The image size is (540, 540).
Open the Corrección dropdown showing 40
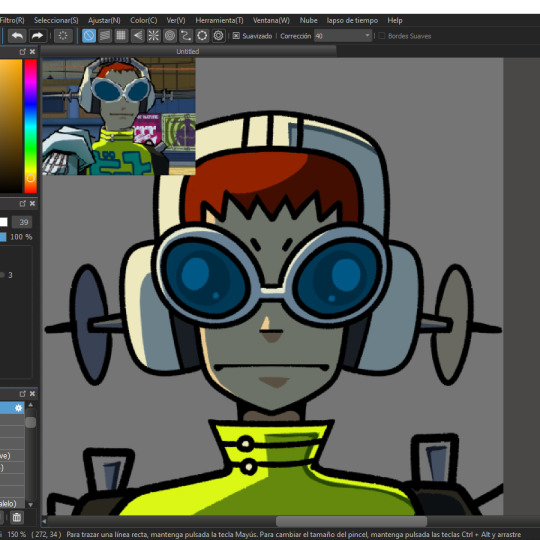coord(343,36)
